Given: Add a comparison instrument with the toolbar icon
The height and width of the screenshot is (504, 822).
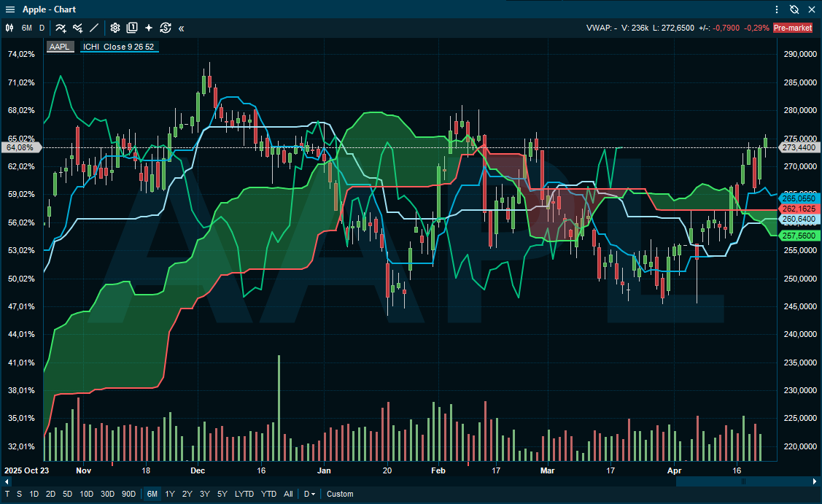Looking at the screenshot, I should (x=77, y=28).
